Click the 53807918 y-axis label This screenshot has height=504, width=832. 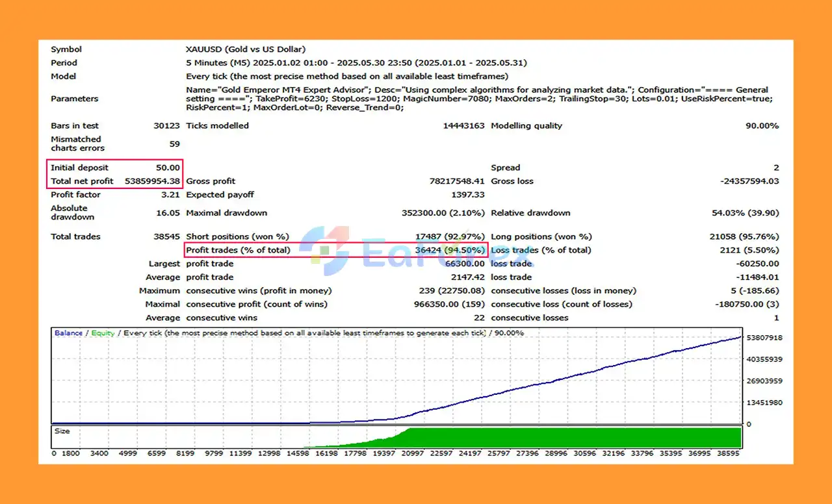[x=764, y=338]
